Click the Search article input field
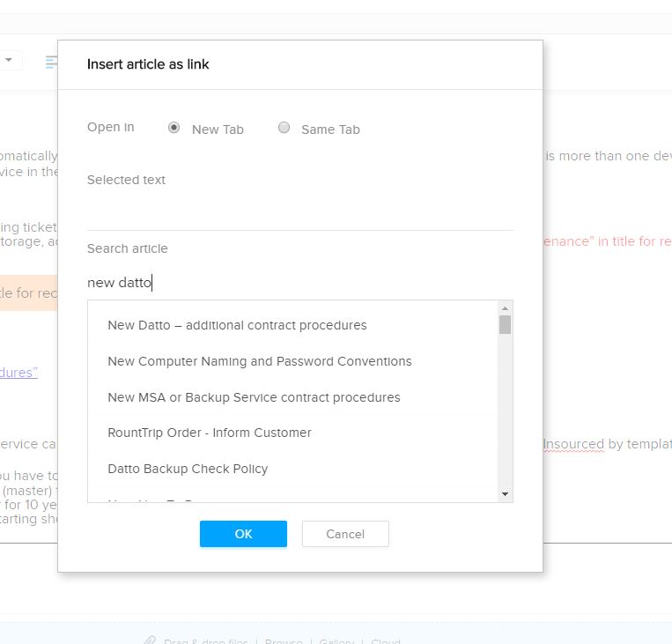The image size is (672, 644). click(x=300, y=283)
